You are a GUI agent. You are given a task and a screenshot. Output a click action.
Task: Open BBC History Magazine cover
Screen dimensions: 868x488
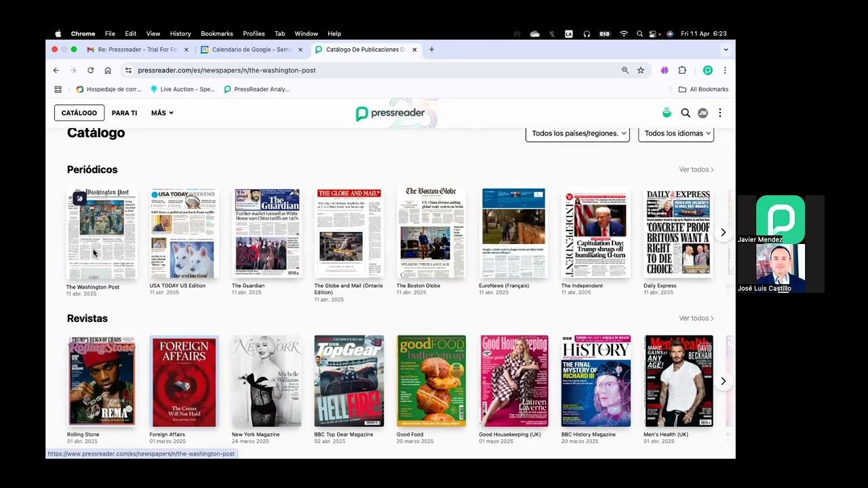point(596,381)
